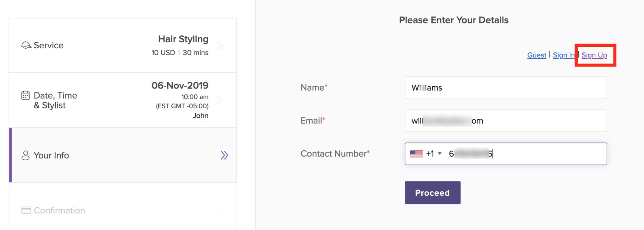The height and width of the screenshot is (230, 644).
Task: Click the Name input field
Action: click(506, 88)
